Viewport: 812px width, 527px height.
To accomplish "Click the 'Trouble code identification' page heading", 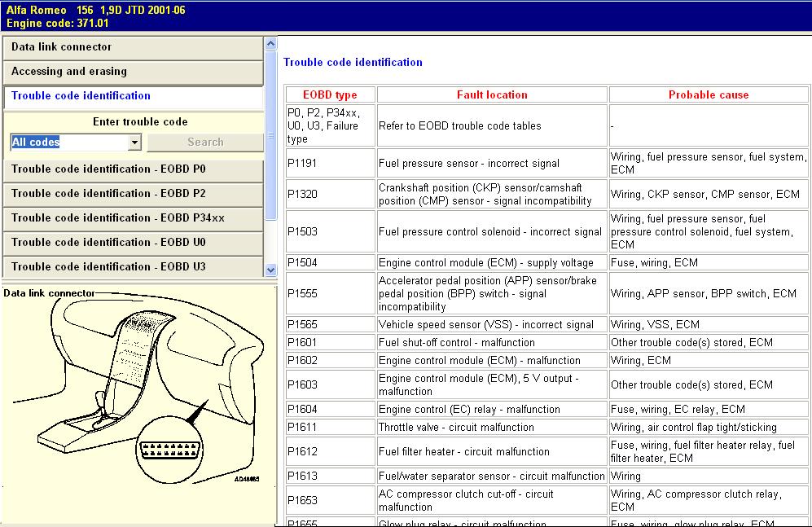I will point(353,63).
